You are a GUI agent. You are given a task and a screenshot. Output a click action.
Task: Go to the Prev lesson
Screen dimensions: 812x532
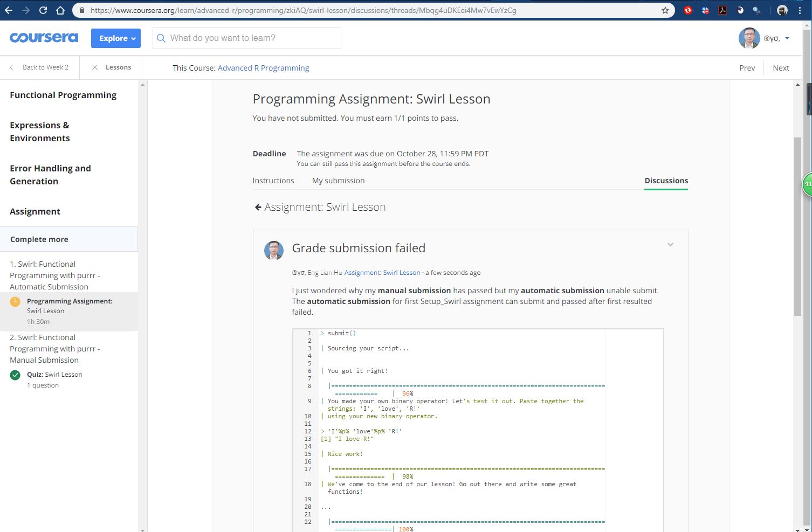point(747,68)
